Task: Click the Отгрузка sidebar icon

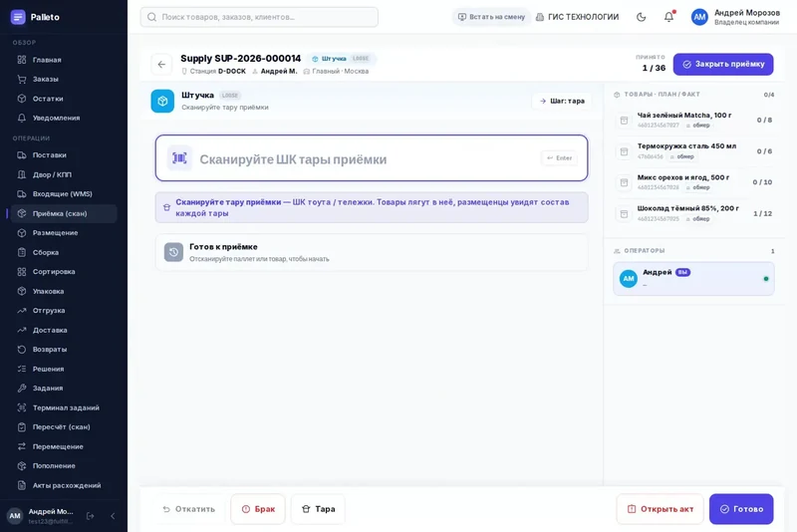Action: (x=21, y=311)
